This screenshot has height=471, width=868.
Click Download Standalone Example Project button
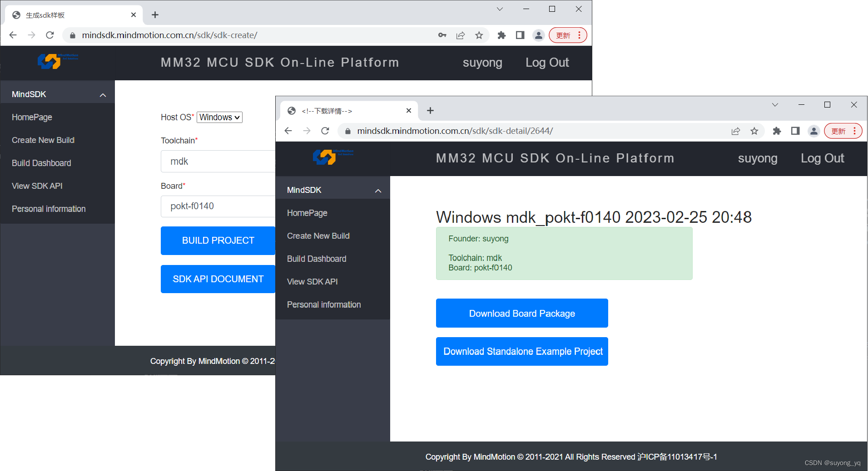(522, 351)
